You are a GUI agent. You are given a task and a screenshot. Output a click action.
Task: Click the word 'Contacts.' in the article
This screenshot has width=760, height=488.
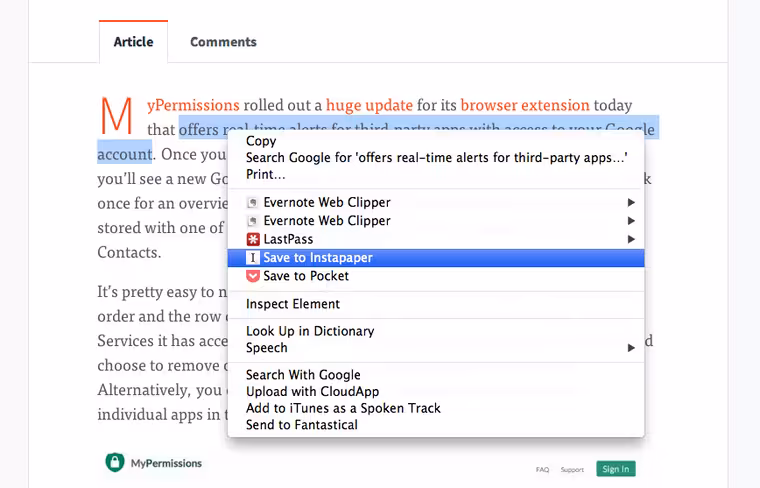(129, 252)
